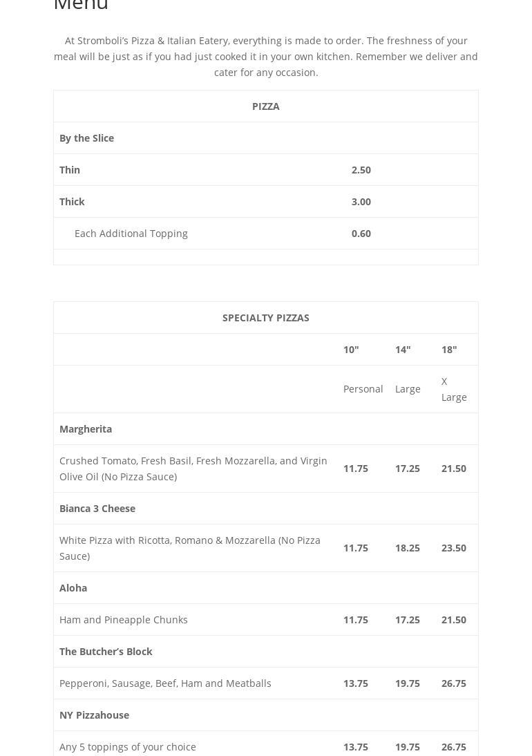Viewport: 532px width, 756px height.
Task: Click the "SPECIALTY PIZZAS" table heading
Action: (x=265, y=318)
